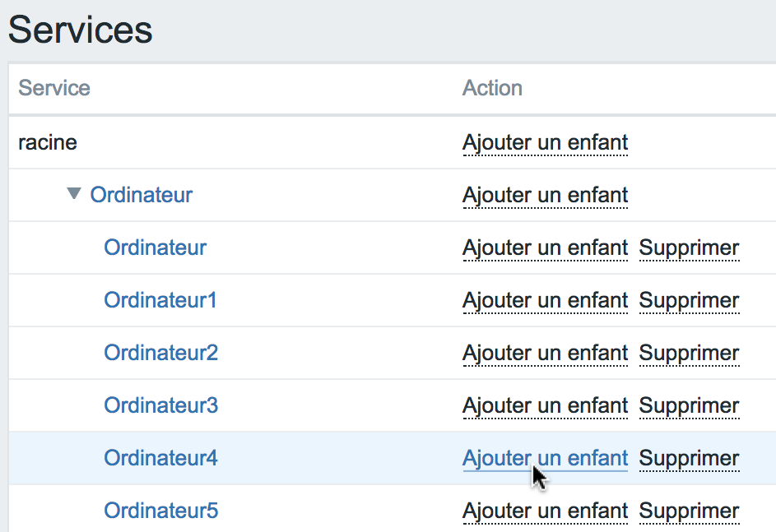Screen dimensions: 776x532
Task: Open the Ordinateur3 service
Action: tap(160, 405)
